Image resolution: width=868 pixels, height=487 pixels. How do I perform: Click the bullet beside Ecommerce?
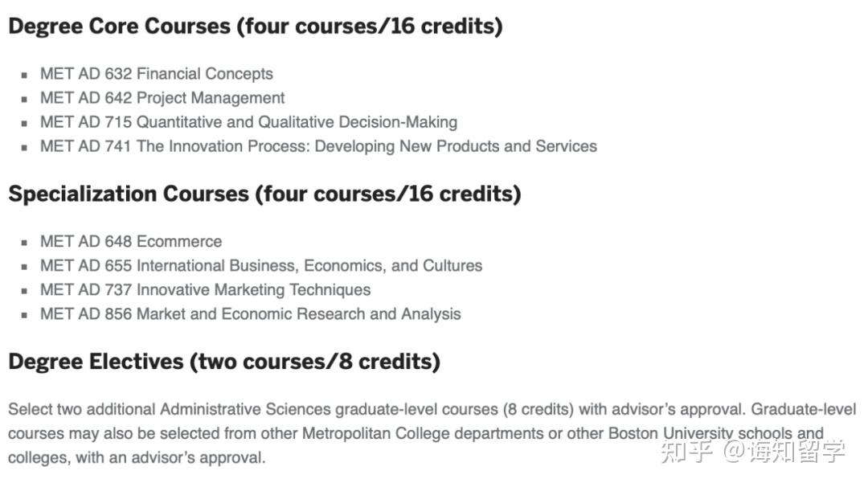pos(26,242)
